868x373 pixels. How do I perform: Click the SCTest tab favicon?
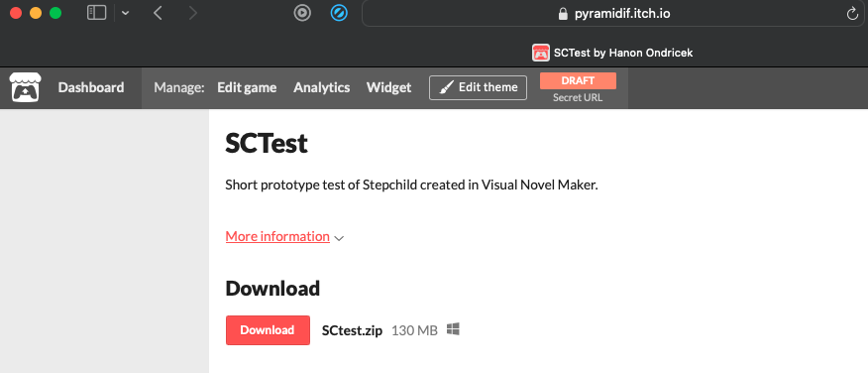pyautogui.click(x=540, y=53)
